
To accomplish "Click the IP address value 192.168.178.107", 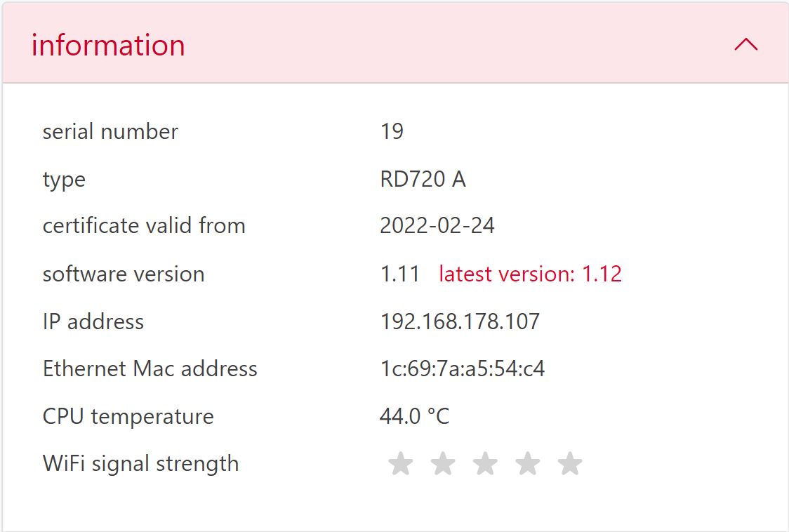I will (460, 321).
